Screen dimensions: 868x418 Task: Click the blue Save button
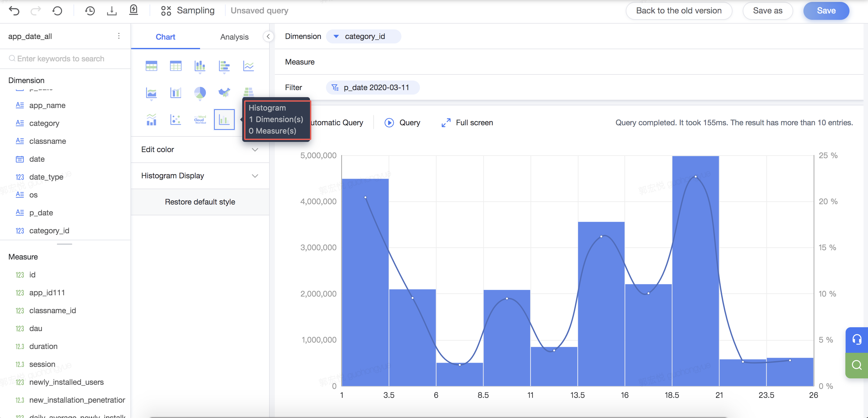click(826, 11)
